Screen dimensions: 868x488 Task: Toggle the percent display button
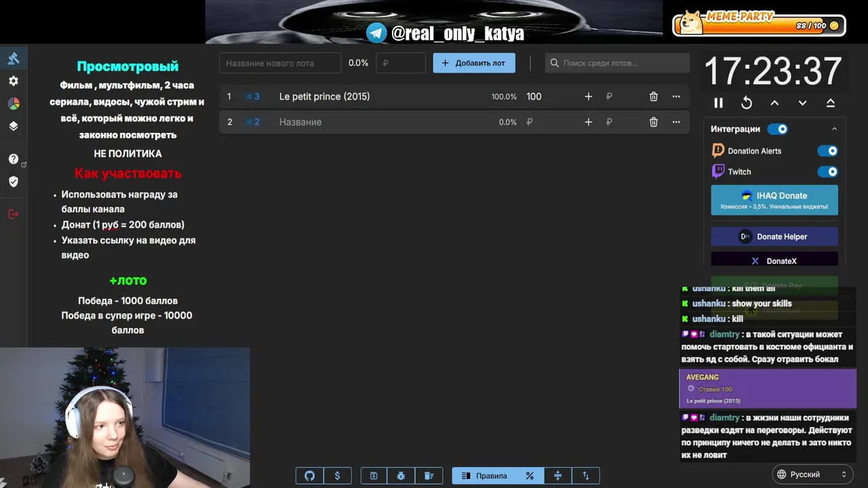click(530, 476)
